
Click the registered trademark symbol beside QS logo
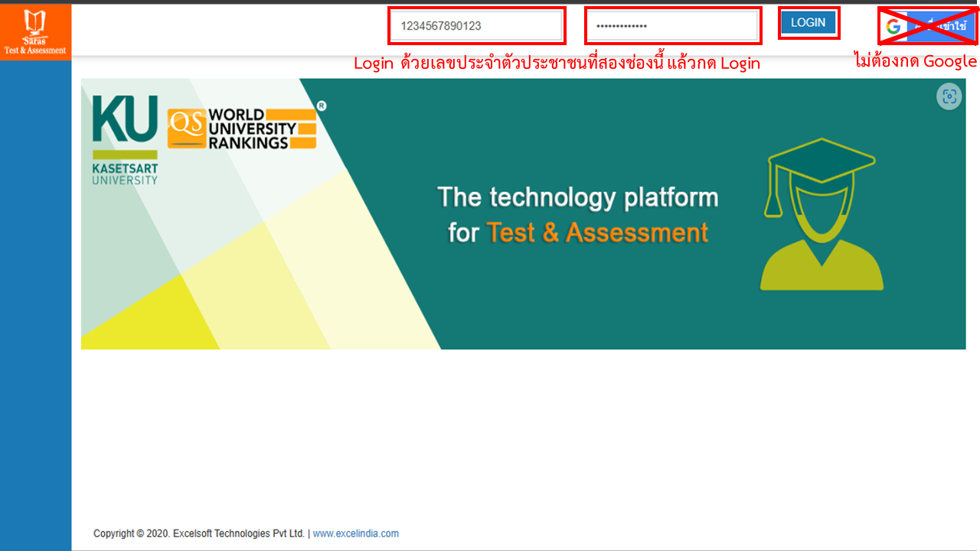click(x=321, y=106)
